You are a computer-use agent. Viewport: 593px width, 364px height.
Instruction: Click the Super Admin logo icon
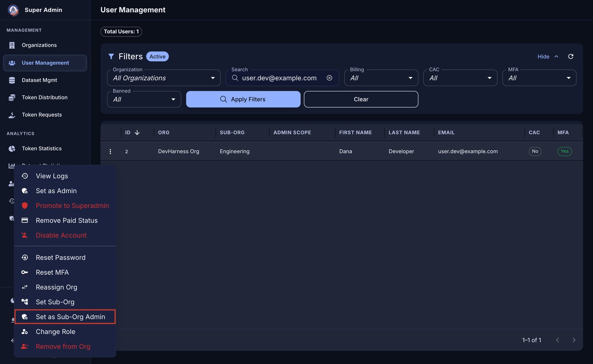tap(13, 10)
